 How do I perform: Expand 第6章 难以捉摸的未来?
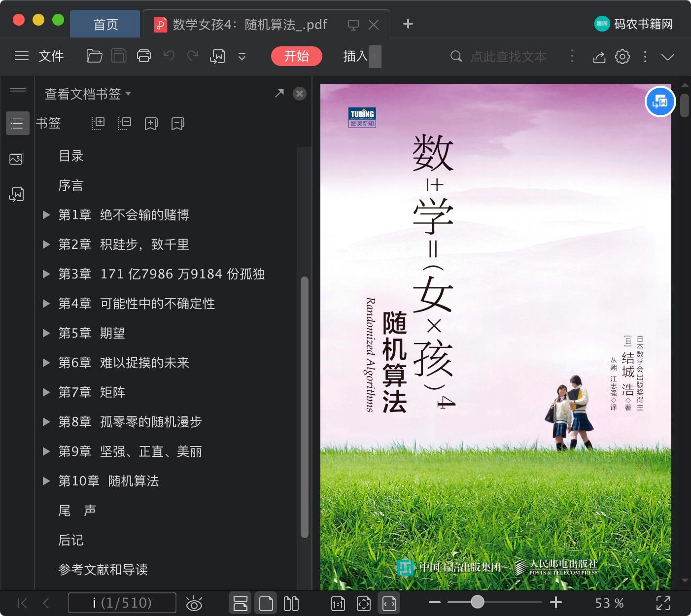click(x=46, y=363)
